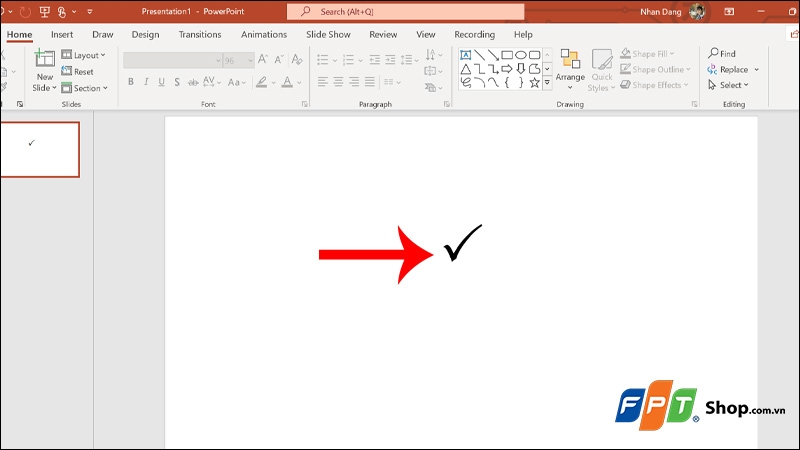Click Find in Editing group
800x450 pixels.
click(x=721, y=53)
